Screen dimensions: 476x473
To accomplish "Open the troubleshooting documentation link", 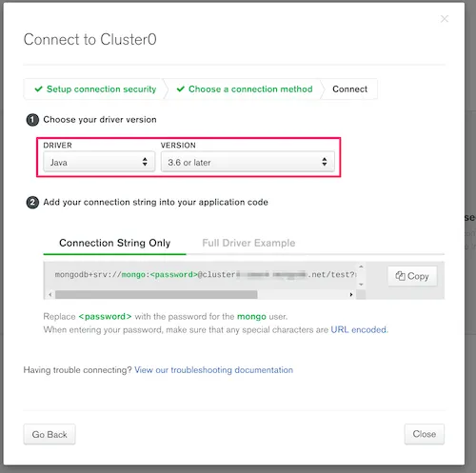I will (213, 370).
